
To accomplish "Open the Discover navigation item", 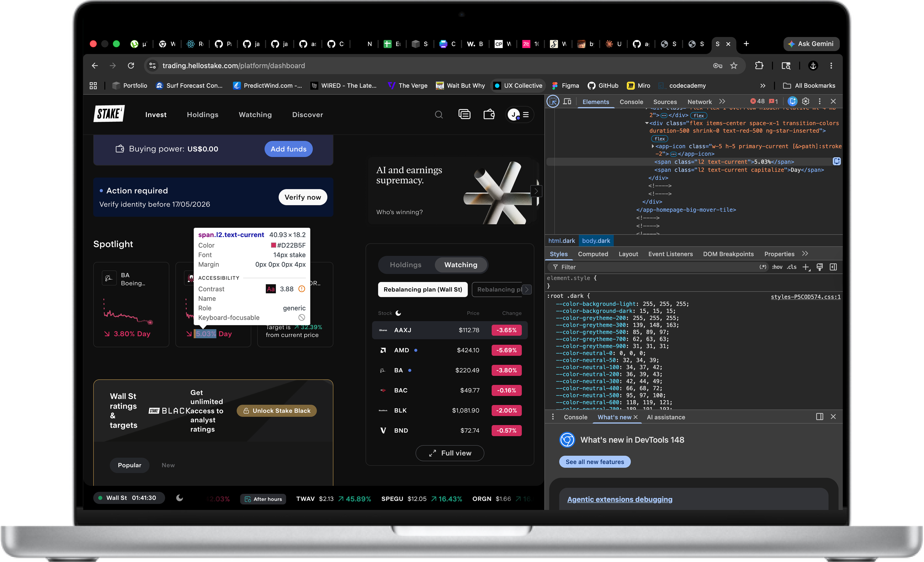I will click(307, 115).
